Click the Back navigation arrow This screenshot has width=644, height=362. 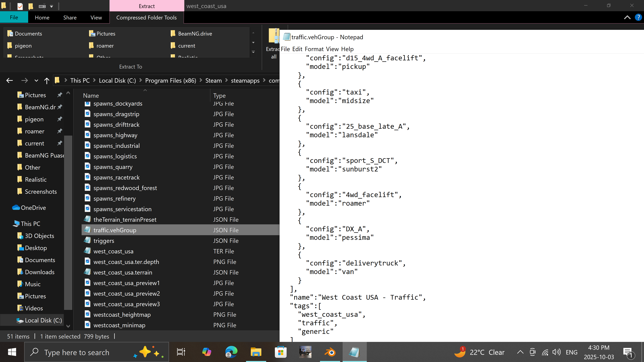tap(10, 80)
